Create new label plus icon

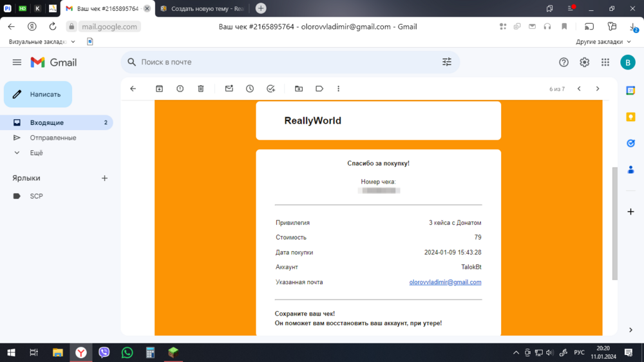pos(104,178)
